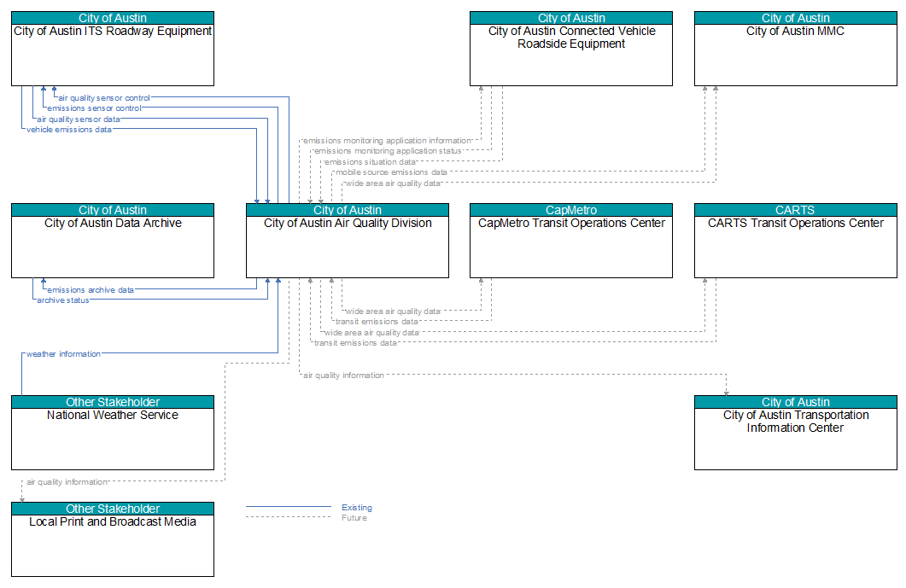Click the Other Stakeholder header above Local Print Media
The height and width of the screenshot is (588, 906).
point(113,509)
